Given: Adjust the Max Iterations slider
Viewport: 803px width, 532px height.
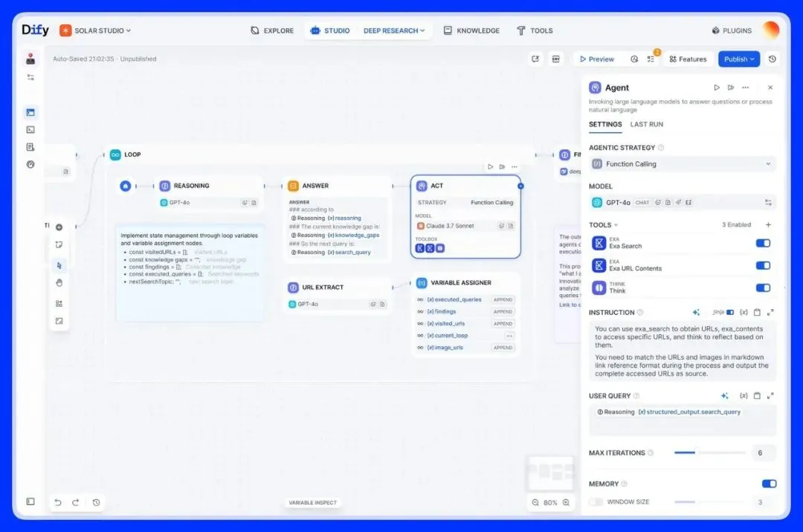Looking at the screenshot, I should pos(710,452).
